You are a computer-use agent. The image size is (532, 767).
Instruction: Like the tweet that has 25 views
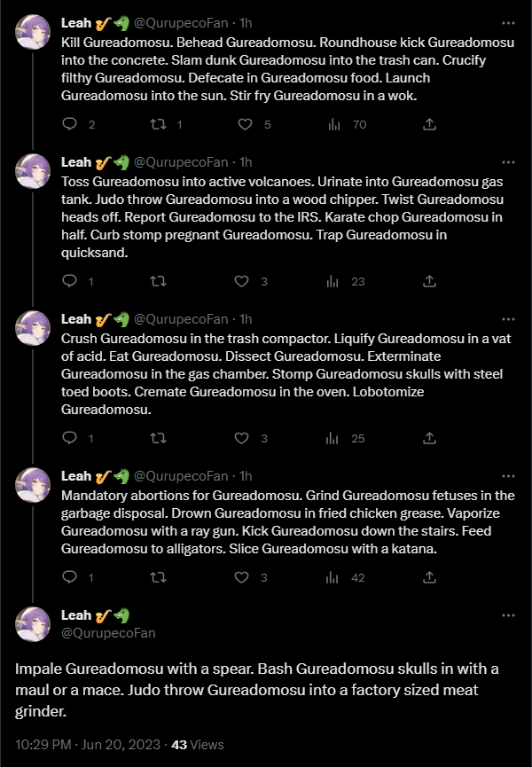(241, 438)
